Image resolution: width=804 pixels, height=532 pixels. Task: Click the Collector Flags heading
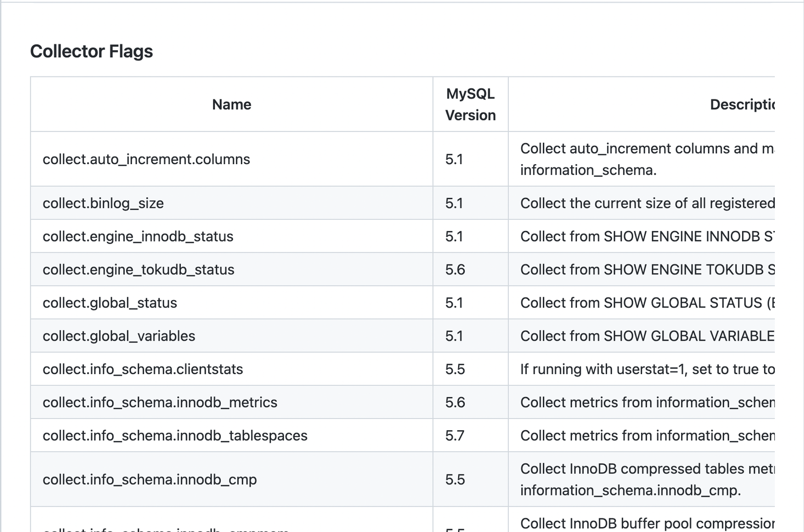point(92,51)
